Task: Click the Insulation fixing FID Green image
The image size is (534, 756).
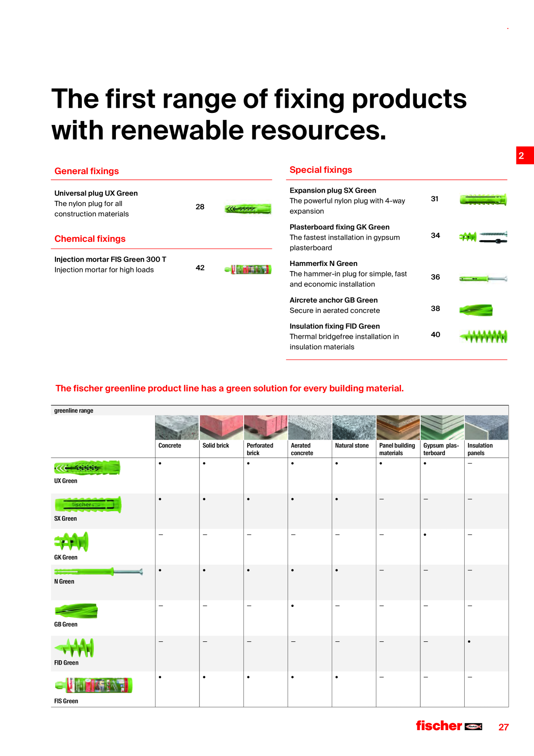Action: tap(483, 336)
